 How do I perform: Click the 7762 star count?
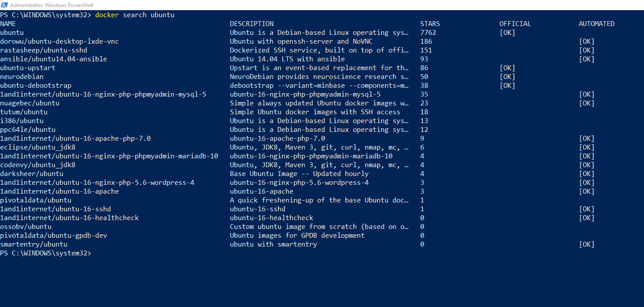428,33
